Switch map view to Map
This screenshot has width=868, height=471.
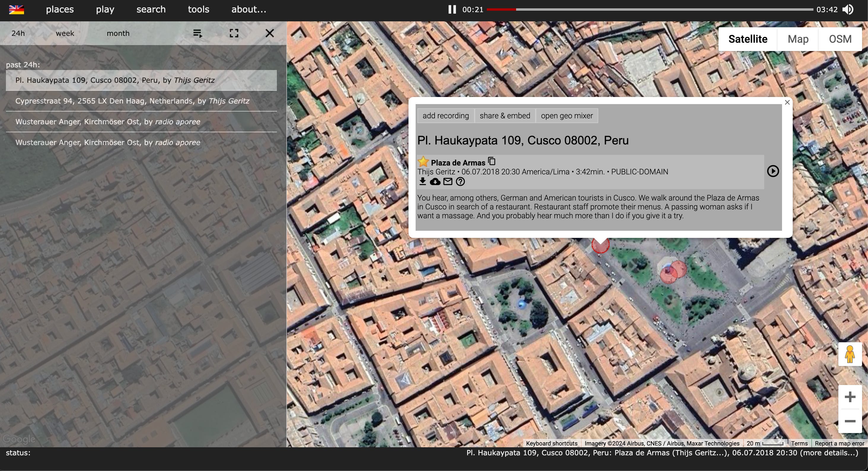(x=798, y=39)
